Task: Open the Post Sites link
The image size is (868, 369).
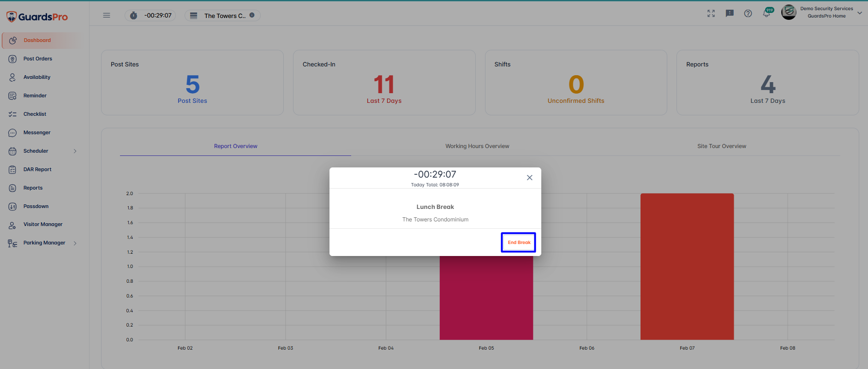Action: point(192,101)
